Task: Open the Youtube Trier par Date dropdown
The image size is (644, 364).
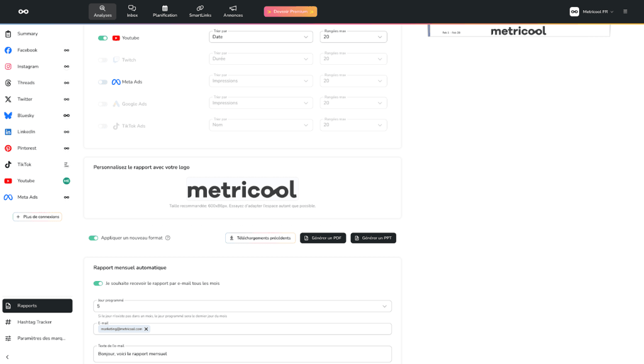Action: point(261,37)
